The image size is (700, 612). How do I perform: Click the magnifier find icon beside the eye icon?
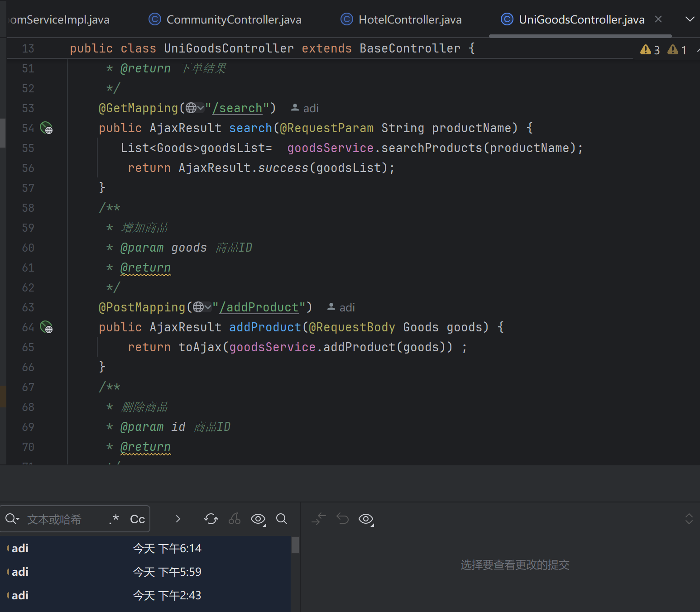pyautogui.click(x=282, y=519)
